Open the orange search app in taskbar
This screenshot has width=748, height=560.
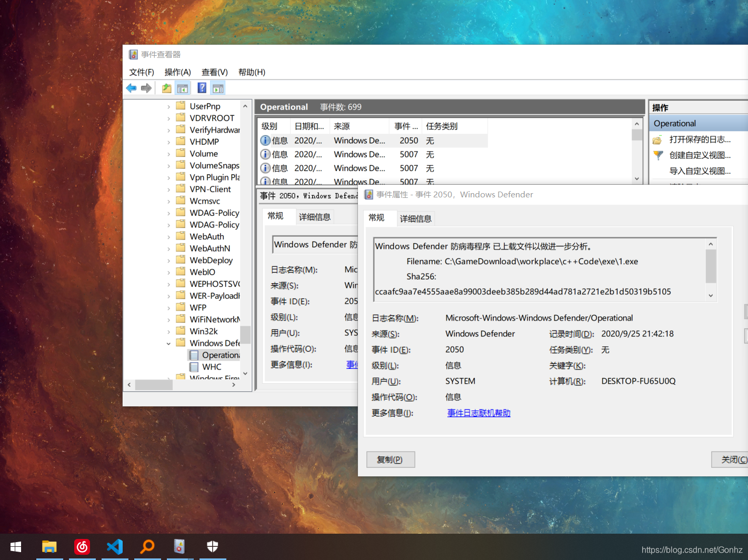pos(147,547)
